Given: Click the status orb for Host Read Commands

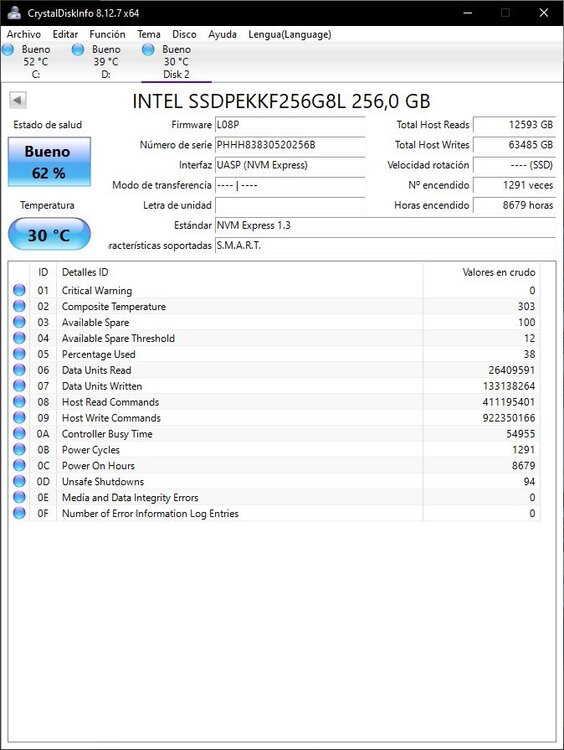Looking at the screenshot, I should (x=19, y=402).
